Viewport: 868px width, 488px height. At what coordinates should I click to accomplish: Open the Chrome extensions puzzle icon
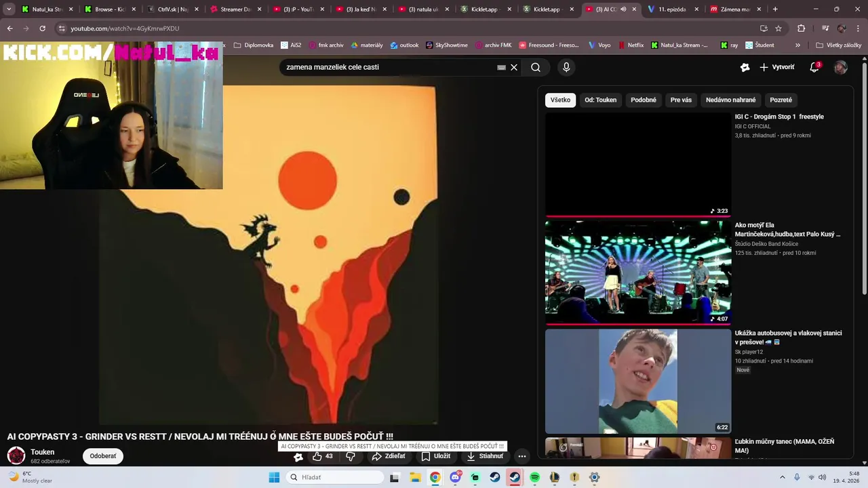(801, 28)
